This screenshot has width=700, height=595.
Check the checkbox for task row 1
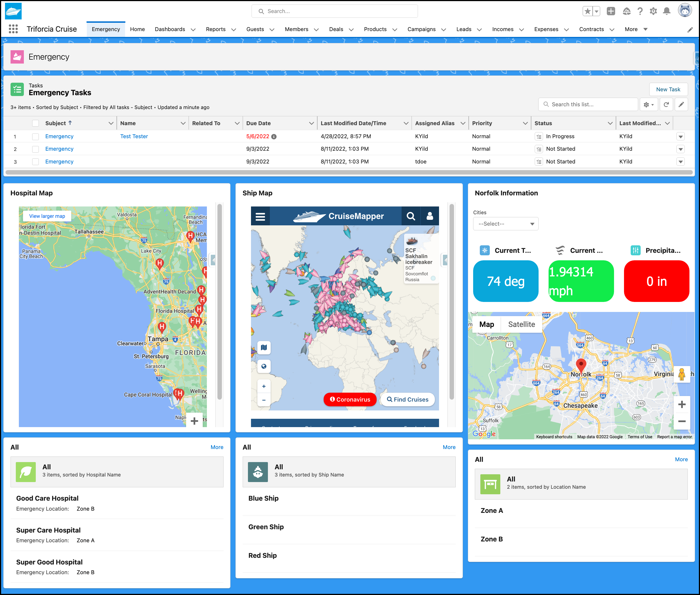click(x=35, y=137)
